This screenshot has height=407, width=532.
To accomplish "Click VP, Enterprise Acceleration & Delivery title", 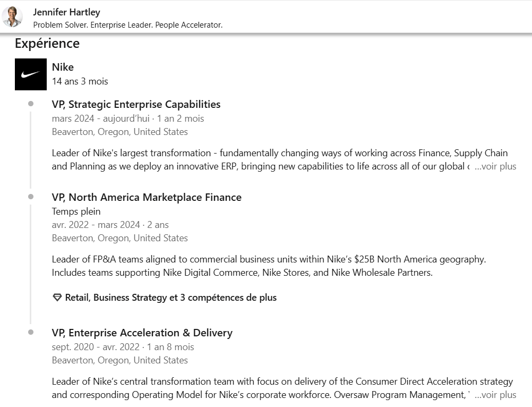I will 142,333.
